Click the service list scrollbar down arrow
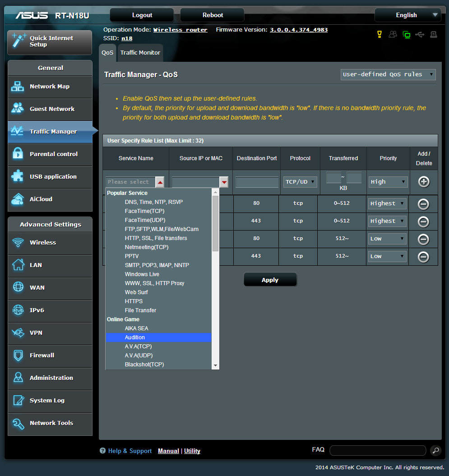The height and width of the screenshot is (476, 449). pyautogui.click(x=215, y=365)
